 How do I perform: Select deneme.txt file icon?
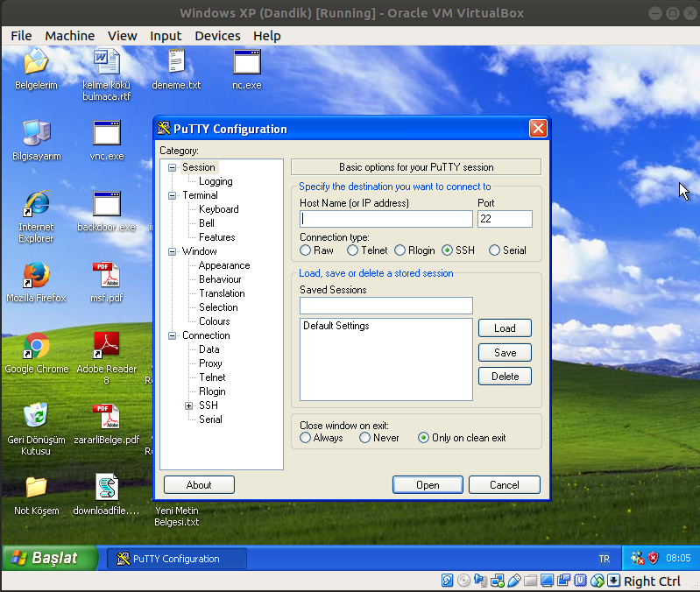(x=176, y=61)
